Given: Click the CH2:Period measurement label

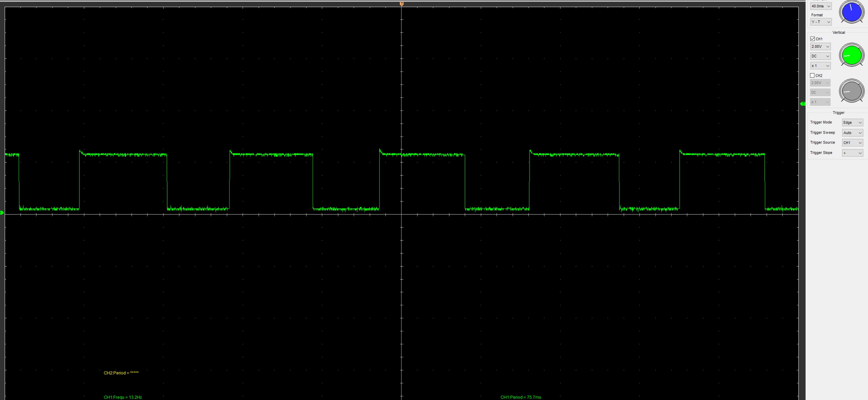Looking at the screenshot, I should click(121, 373).
